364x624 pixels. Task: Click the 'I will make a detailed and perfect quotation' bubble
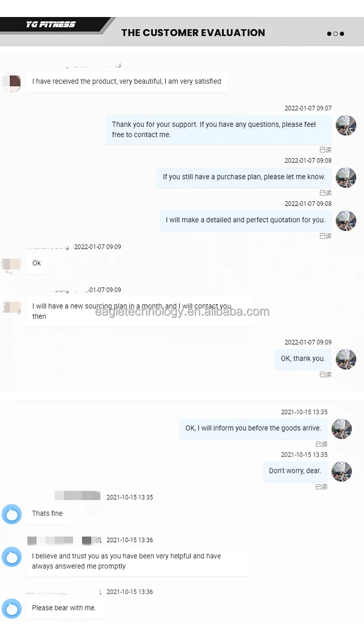pyautogui.click(x=246, y=220)
